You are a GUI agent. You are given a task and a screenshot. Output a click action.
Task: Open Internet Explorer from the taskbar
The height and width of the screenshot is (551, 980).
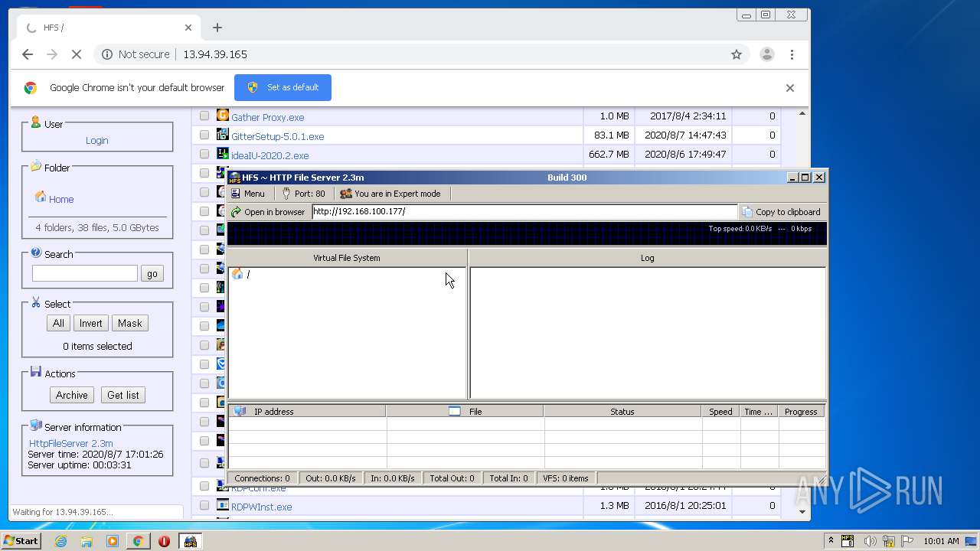pos(60,541)
